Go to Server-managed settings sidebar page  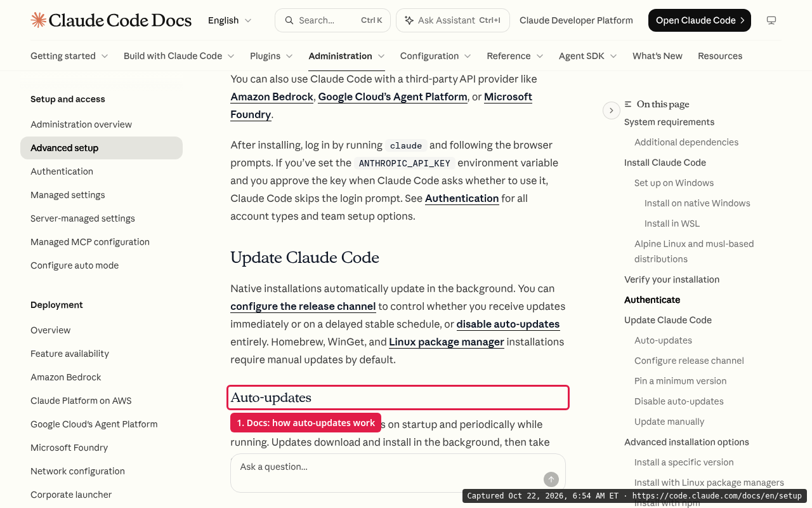[x=82, y=218]
